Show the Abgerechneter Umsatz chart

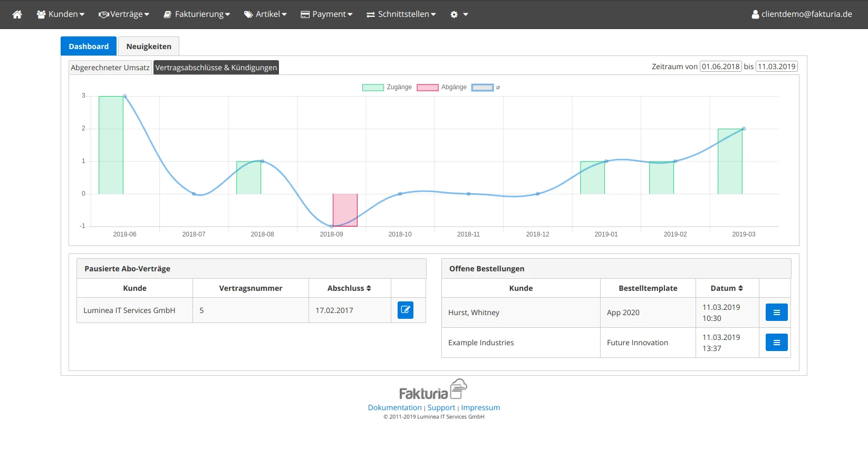(110, 68)
